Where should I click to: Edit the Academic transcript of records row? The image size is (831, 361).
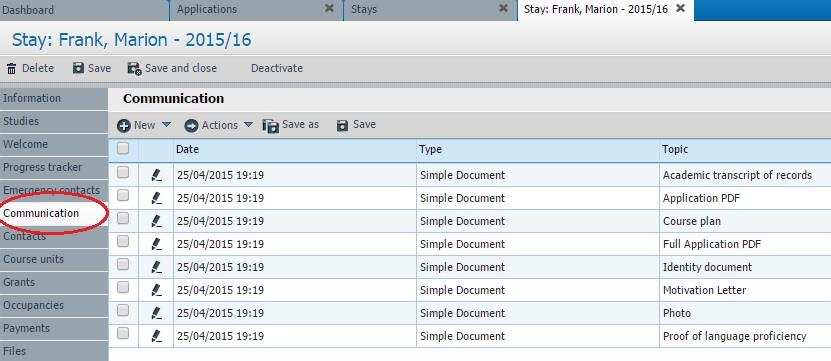156,175
